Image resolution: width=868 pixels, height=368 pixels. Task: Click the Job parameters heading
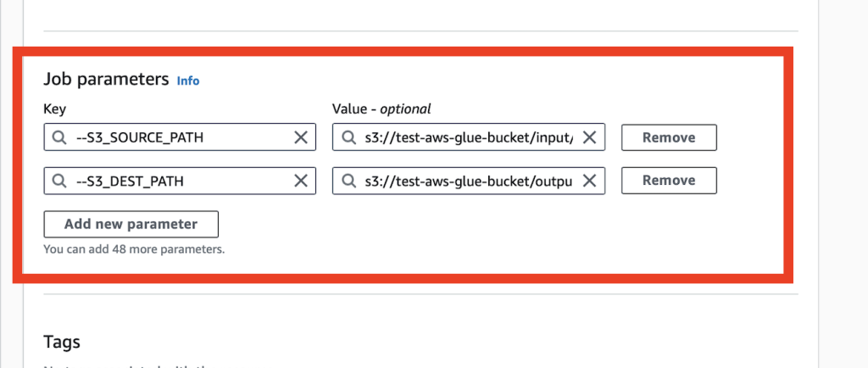tap(106, 80)
